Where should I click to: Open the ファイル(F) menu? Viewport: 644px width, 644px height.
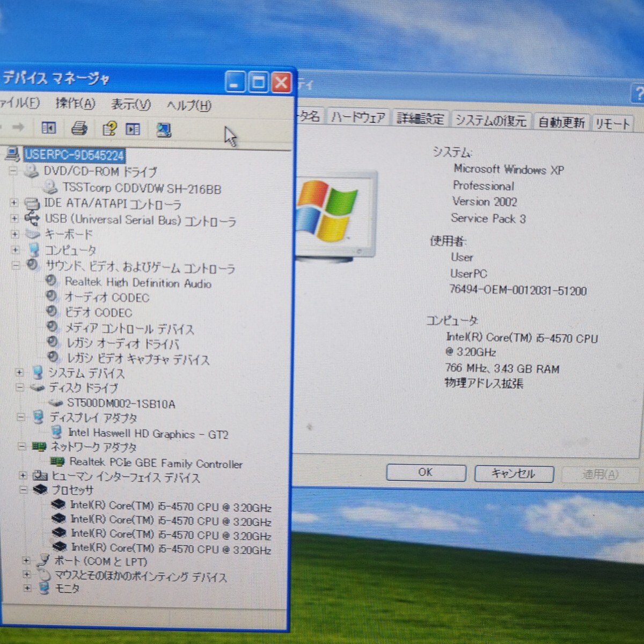tap(19, 102)
